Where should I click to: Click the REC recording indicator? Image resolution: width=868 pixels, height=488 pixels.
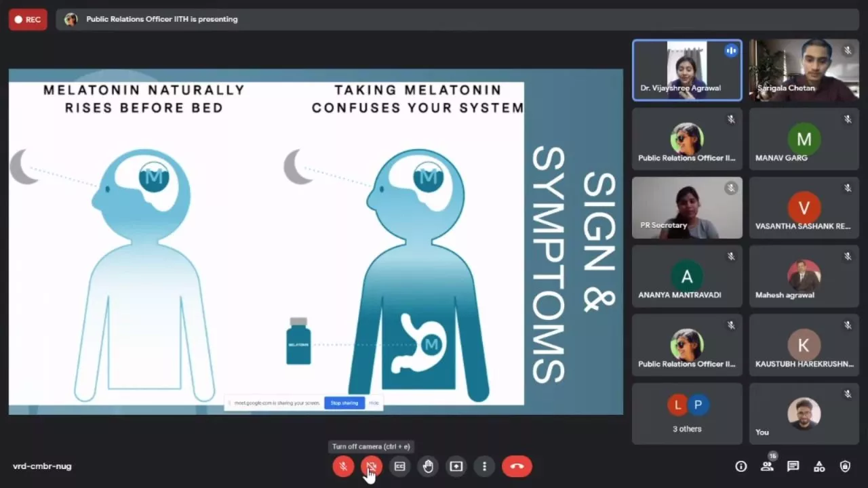tap(28, 20)
